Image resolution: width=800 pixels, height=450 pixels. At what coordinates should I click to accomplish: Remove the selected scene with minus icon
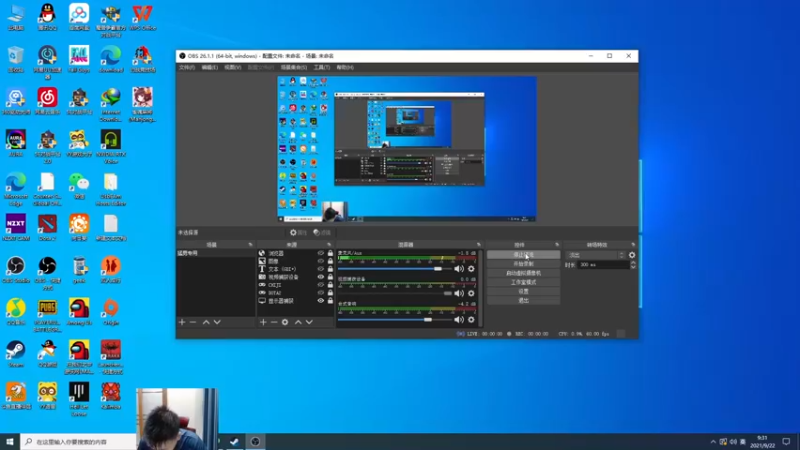tap(193, 322)
